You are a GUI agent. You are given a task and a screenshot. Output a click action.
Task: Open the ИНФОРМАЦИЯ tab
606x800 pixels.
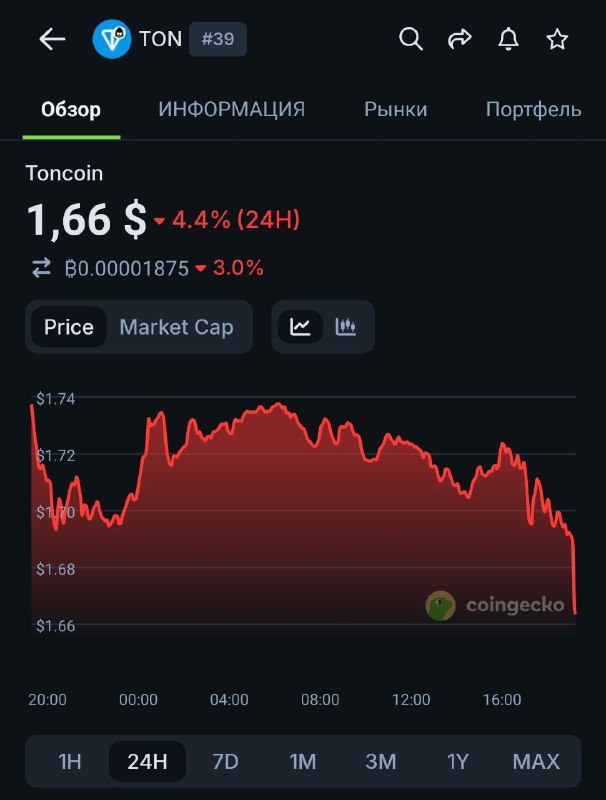click(x=229, y=109)
